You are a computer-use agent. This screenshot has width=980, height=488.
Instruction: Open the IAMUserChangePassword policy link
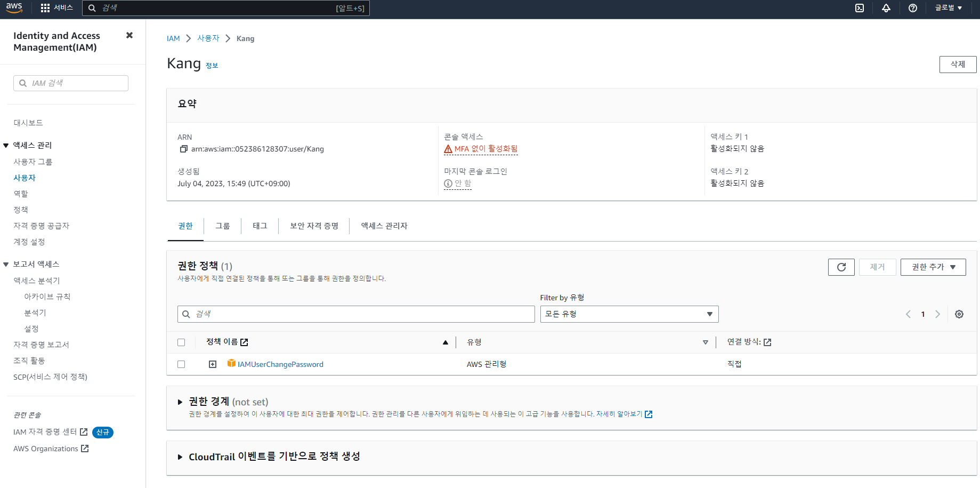(280, 364)
